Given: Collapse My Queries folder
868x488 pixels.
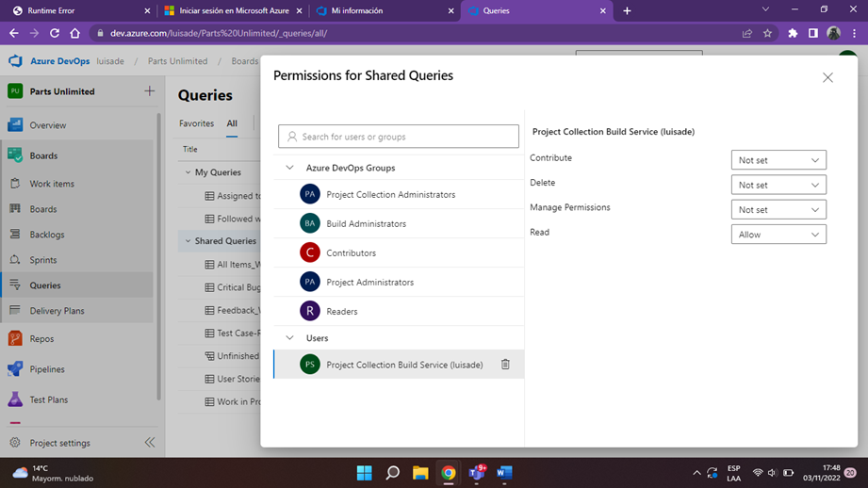Looking at the screenshot, I should point(188,172).
